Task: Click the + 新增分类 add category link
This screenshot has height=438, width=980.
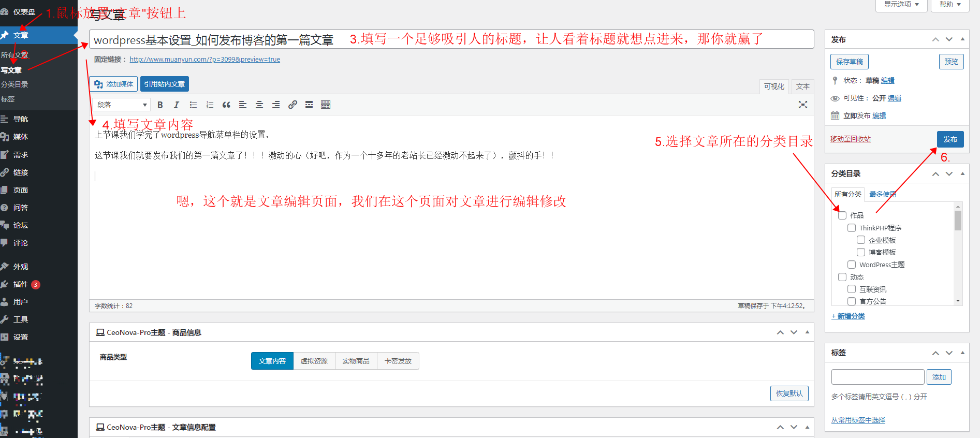Action: (848, 316)
